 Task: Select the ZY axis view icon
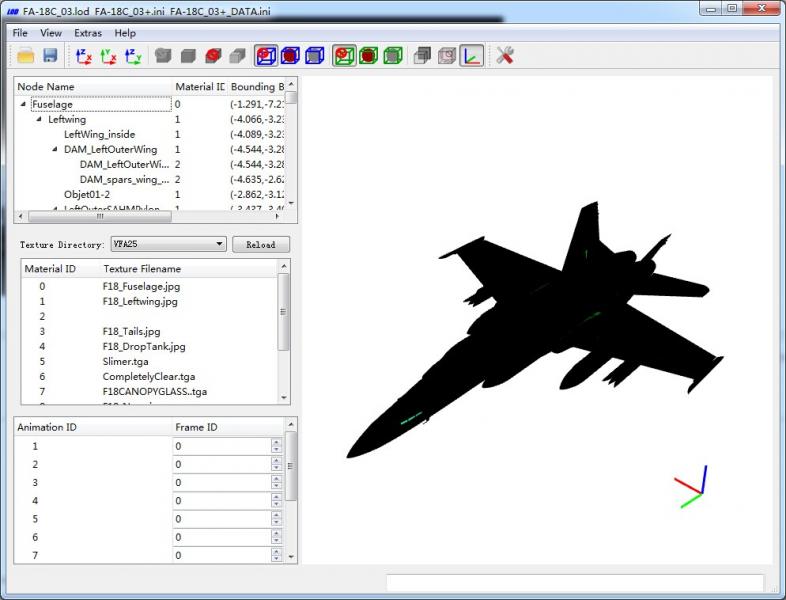[x=133, y=56]
